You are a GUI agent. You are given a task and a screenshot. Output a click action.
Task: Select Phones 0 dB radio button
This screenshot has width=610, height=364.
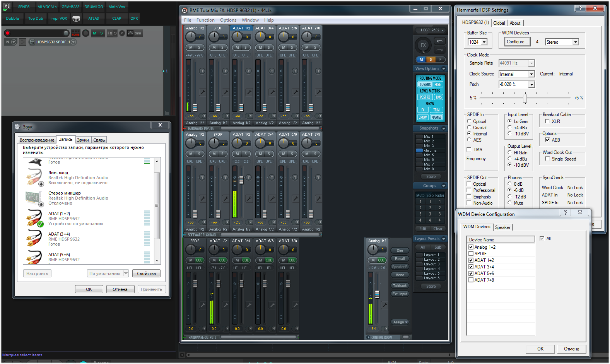pyautogui.click(x=510, y=184)
